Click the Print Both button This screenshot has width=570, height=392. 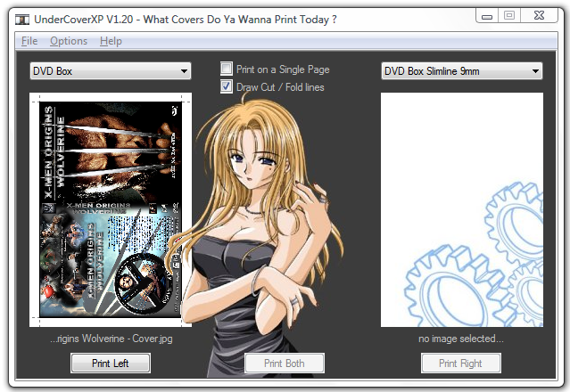285,363
